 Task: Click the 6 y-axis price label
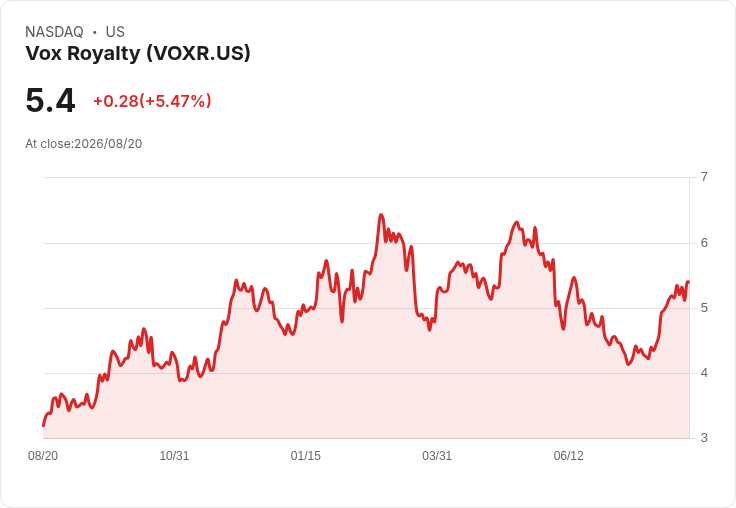click(x=704, y=243)
